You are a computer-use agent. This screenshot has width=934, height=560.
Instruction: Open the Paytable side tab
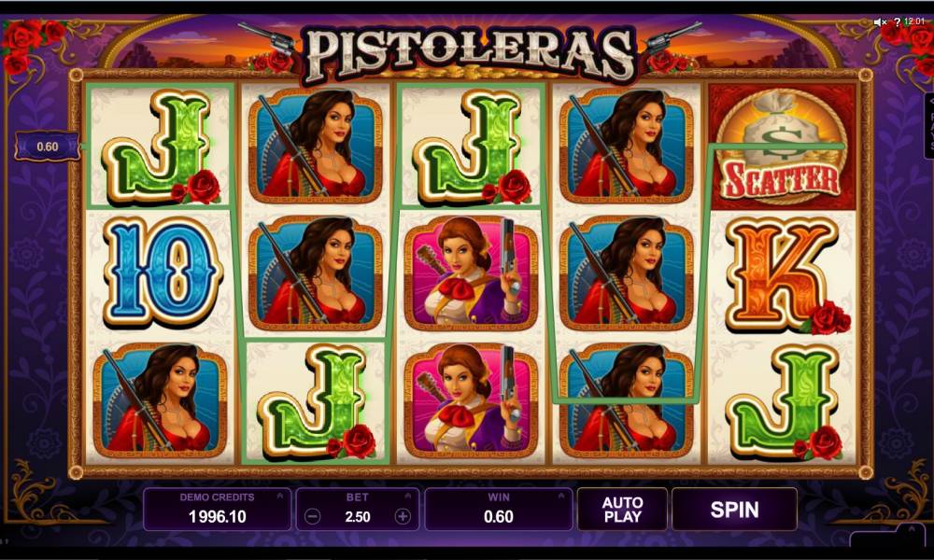coord(928,125)
